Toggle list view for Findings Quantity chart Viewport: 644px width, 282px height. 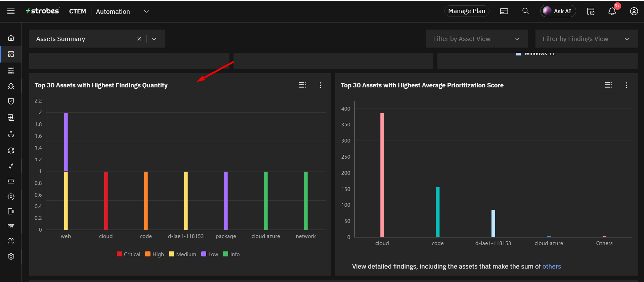302,85
